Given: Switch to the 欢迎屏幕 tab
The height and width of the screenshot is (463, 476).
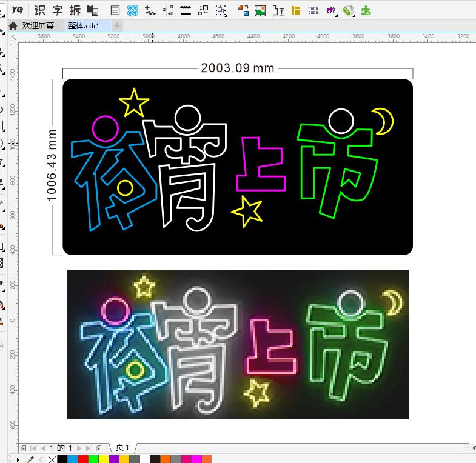Looking at the screenshot, I should [38, 26].
